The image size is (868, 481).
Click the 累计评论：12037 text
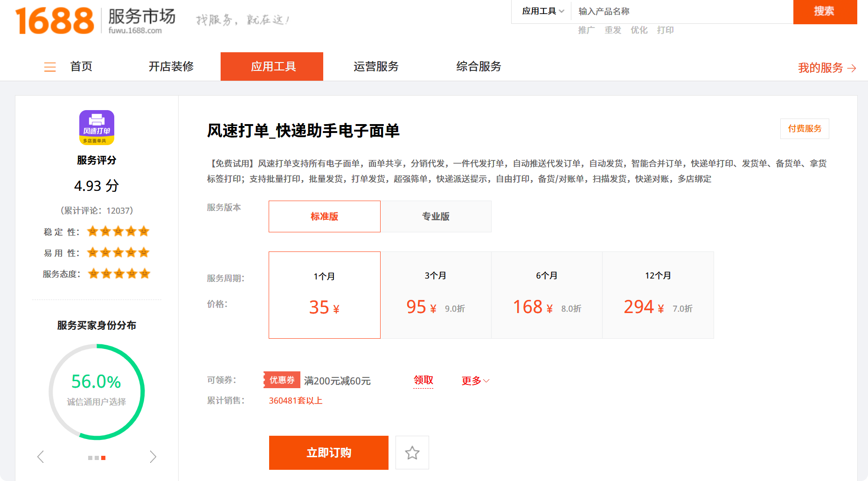click(97, 211)
